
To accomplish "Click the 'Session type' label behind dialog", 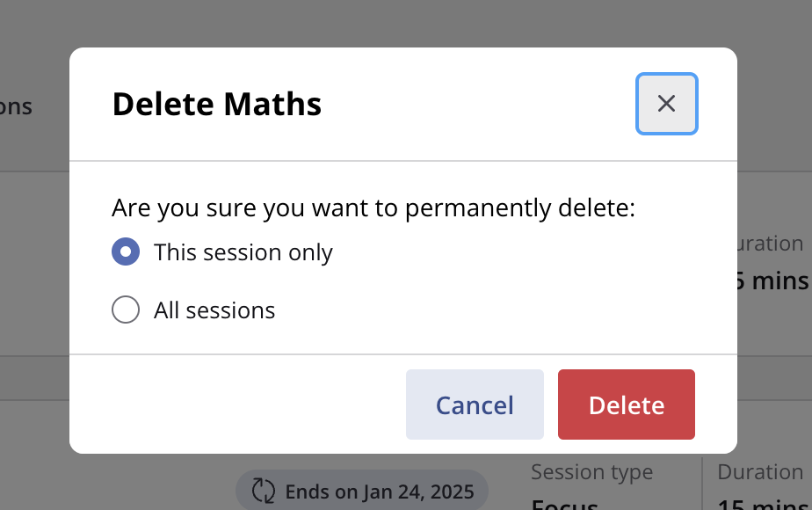I will pos(592,472).
